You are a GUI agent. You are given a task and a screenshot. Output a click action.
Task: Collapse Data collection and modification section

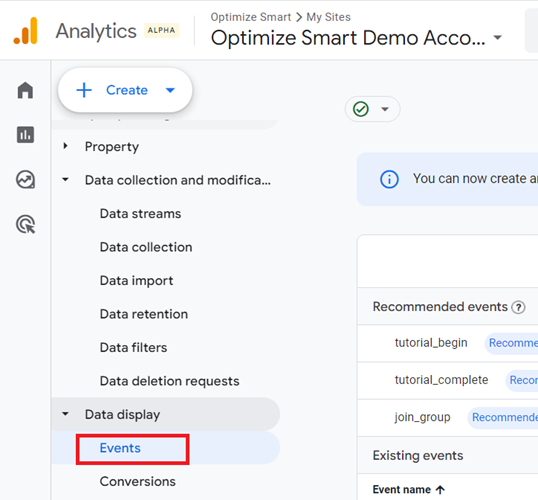pos(65,179)
